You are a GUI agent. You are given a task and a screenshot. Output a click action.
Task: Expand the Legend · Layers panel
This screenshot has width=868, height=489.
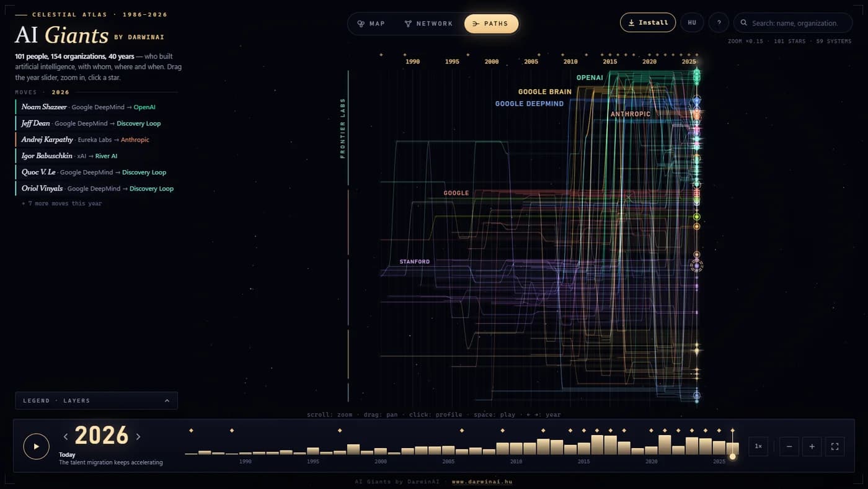96,400
